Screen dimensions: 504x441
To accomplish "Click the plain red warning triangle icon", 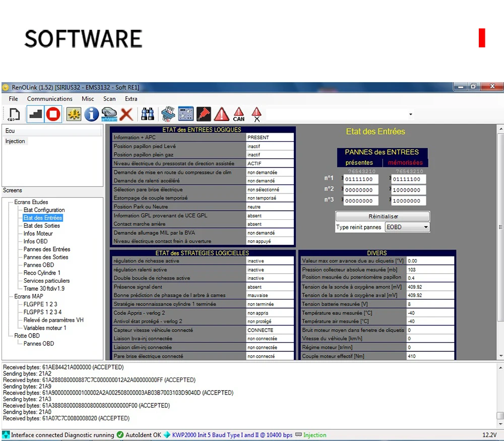I will pos(221,114).
